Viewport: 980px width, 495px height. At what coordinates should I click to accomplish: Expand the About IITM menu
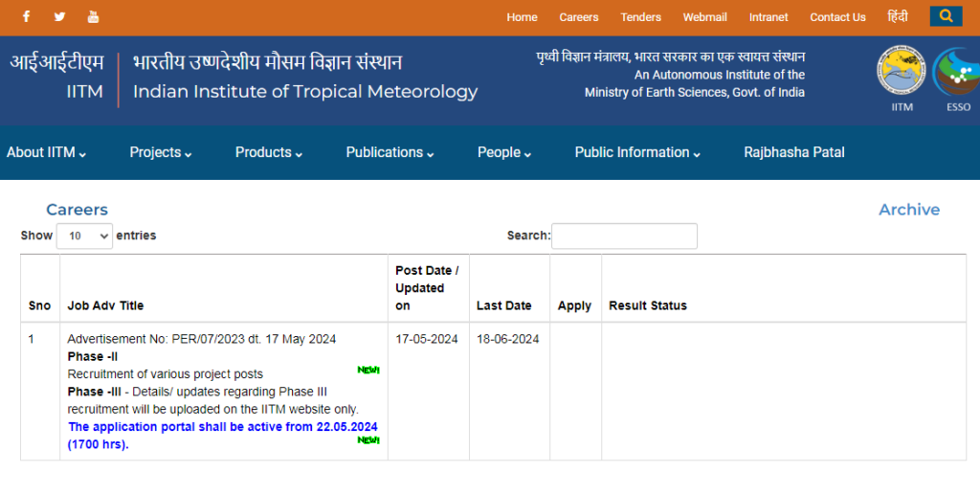click(46, 152)
